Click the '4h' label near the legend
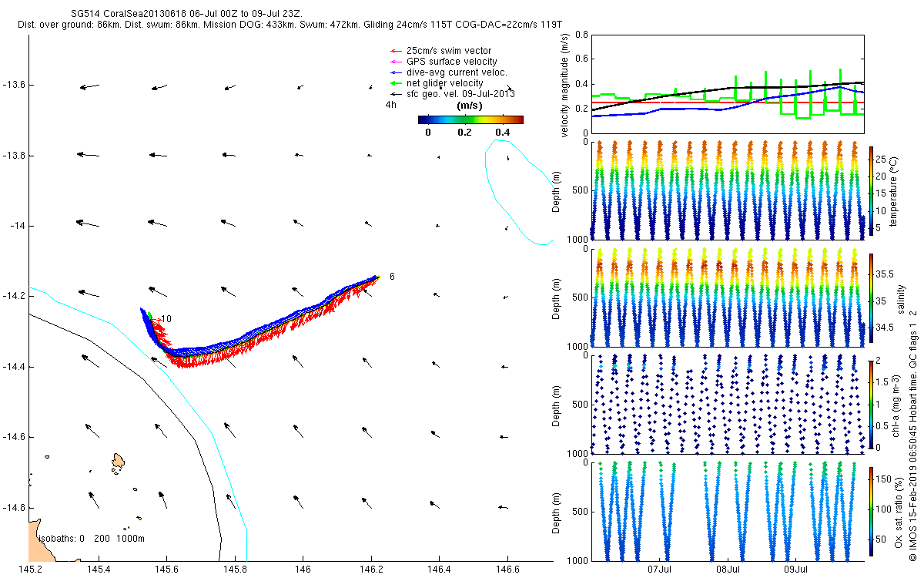 (x=390, y=104)
